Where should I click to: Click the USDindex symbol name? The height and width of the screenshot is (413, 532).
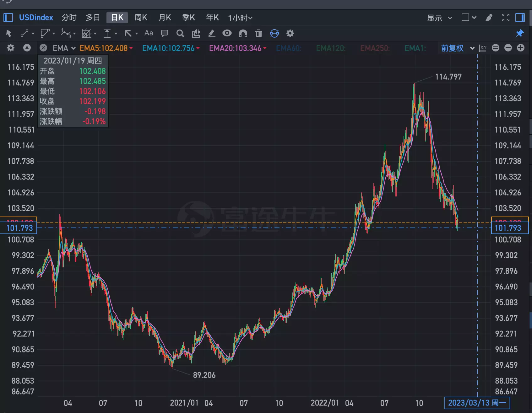[36, 18]
